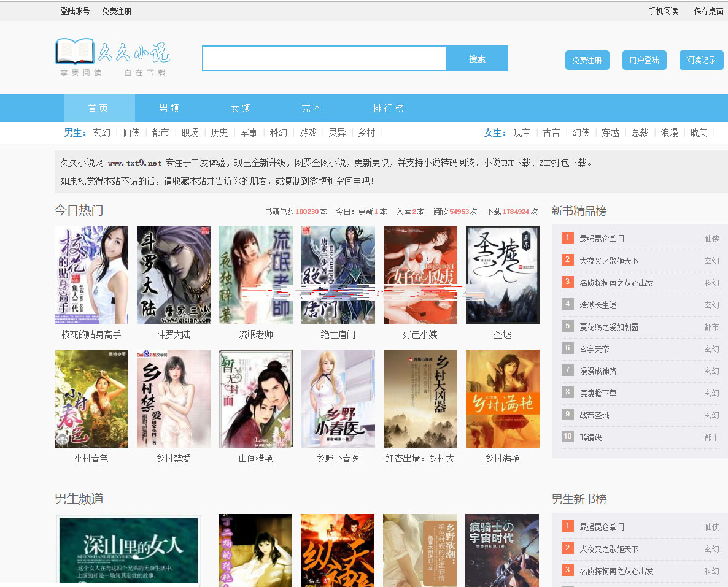
Task: Open 手机阅读 link
Action: coord(663,11)
